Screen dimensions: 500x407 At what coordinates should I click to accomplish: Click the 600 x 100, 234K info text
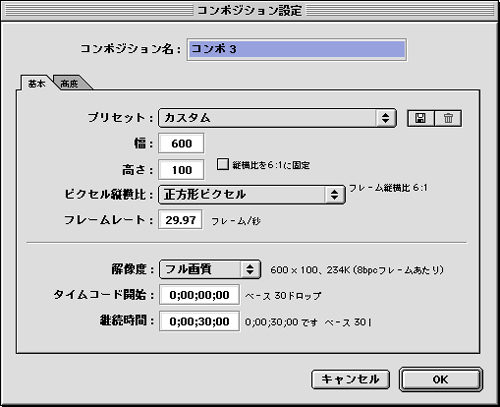357,270
